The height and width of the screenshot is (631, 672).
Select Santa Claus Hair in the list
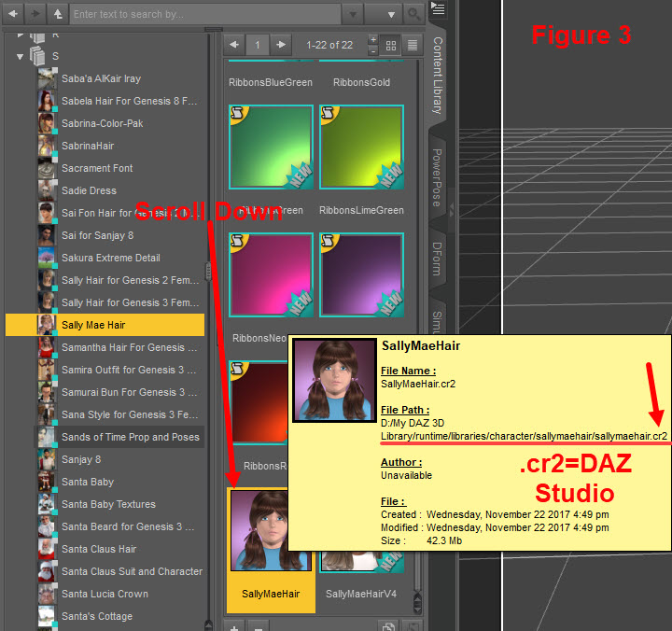[99, 549]
